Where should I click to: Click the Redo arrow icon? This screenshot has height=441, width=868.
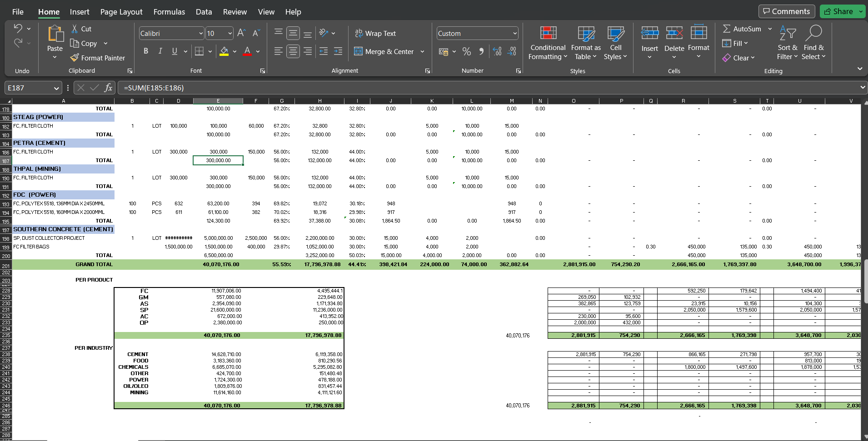[x=18, y=43]
